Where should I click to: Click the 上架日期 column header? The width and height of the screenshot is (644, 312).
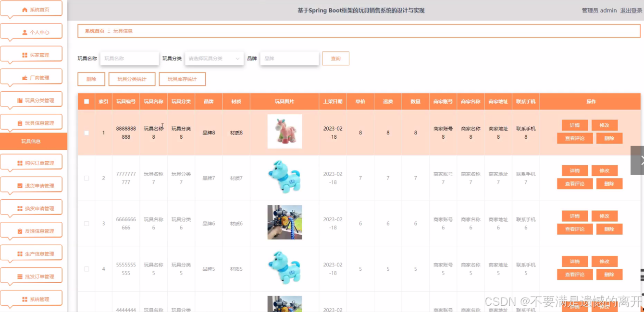coord(333,102)
